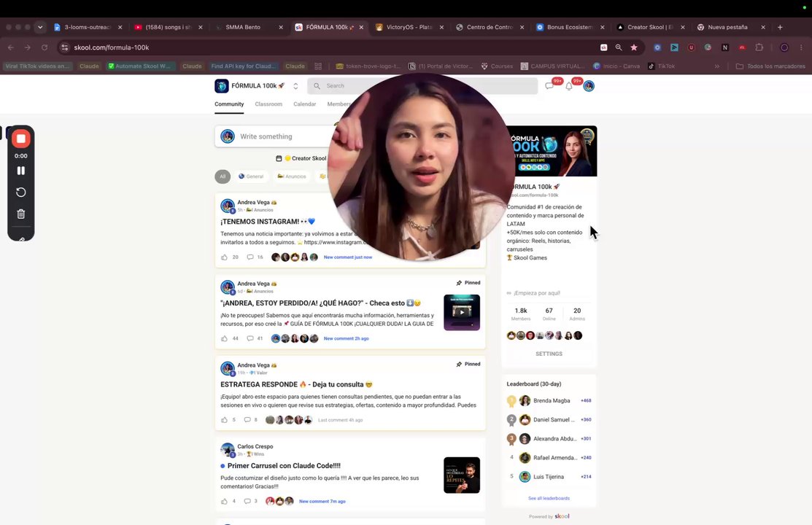Image resolution: width=812 pixels, height=525 pixels.
Task: Open Rafael Armenda... on the leaderboard
Action: (555, 458)
